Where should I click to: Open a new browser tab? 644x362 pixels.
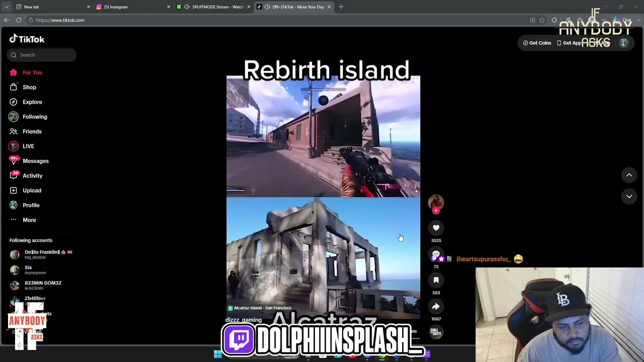[341, 7]
